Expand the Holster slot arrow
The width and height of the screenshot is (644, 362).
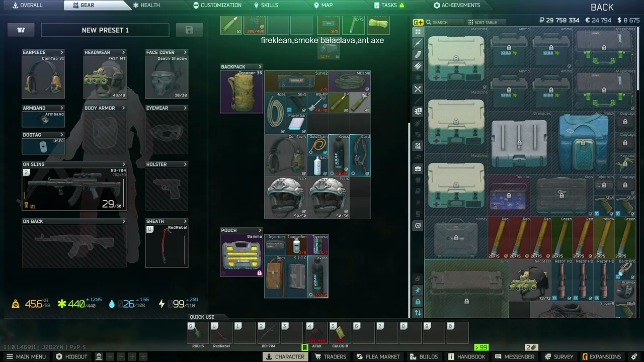click(x=185, y=164)
